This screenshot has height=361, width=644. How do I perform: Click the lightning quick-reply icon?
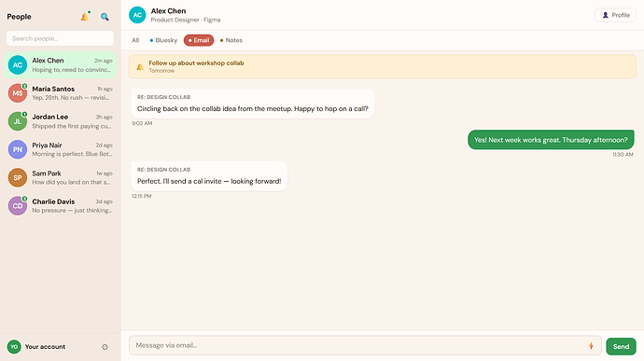tap(591, 346)
